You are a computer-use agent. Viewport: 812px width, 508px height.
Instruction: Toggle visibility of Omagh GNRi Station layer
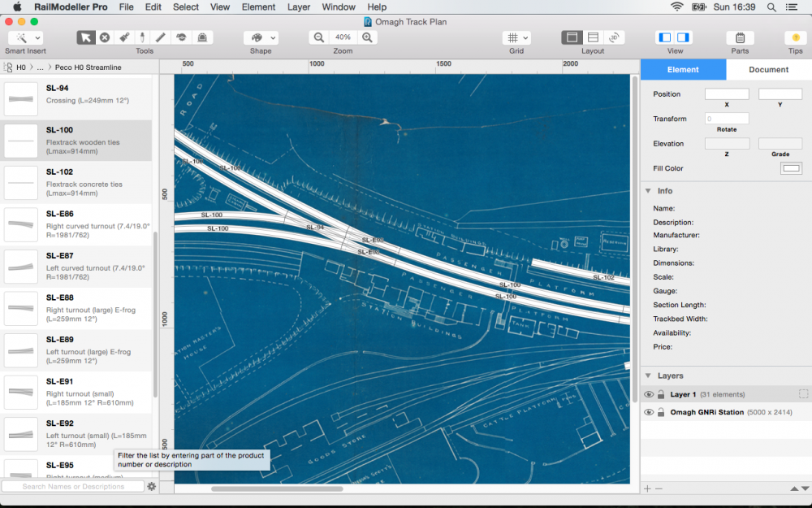pos(649,412)
